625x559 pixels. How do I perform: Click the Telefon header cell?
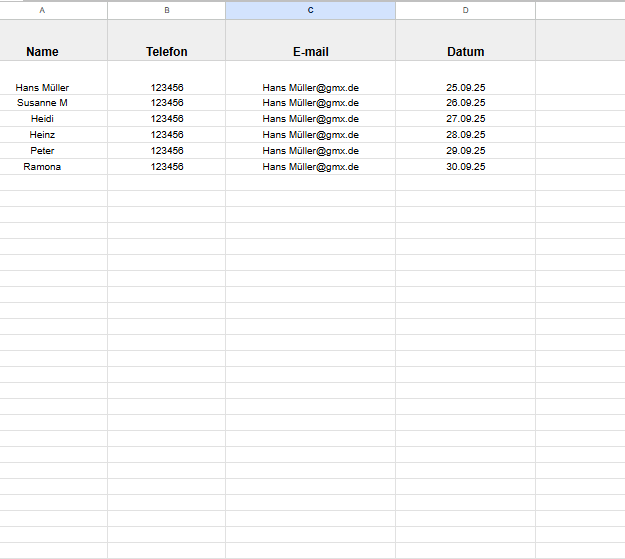click(x=166, y=51)
